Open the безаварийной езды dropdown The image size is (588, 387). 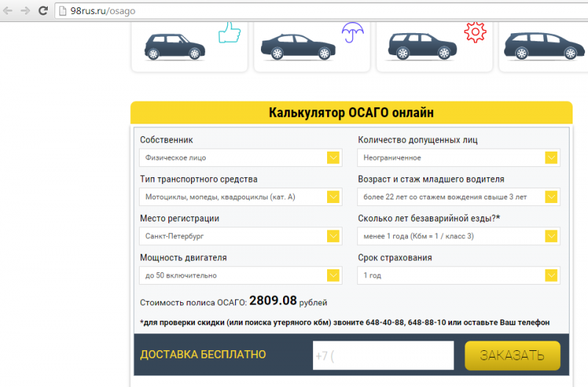click(459, 236)
